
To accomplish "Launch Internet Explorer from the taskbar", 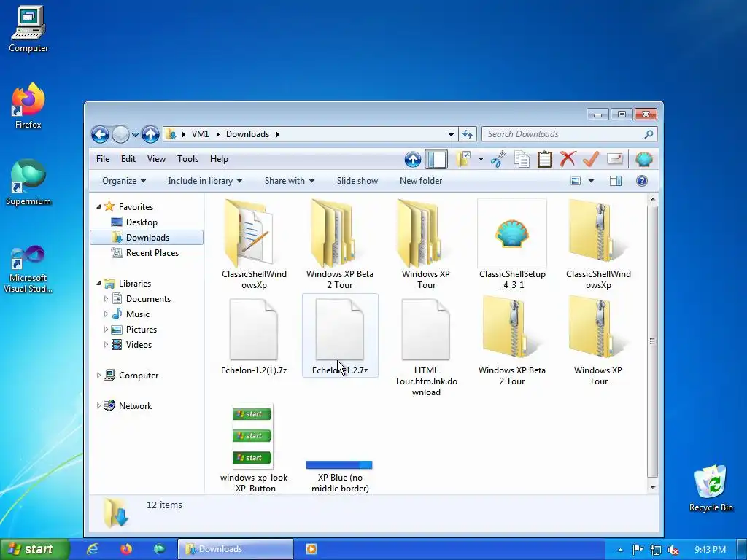I will 93,549.
